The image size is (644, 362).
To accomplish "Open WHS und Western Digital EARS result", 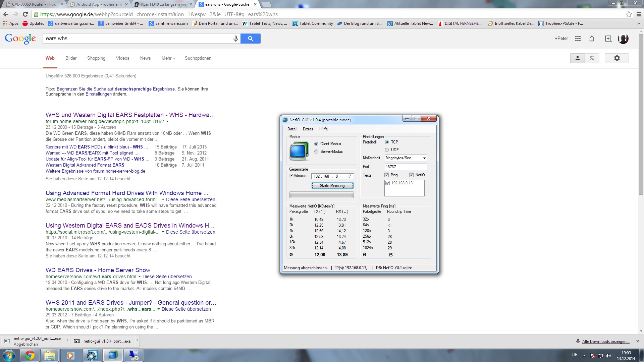I will [x=130, y=115].
